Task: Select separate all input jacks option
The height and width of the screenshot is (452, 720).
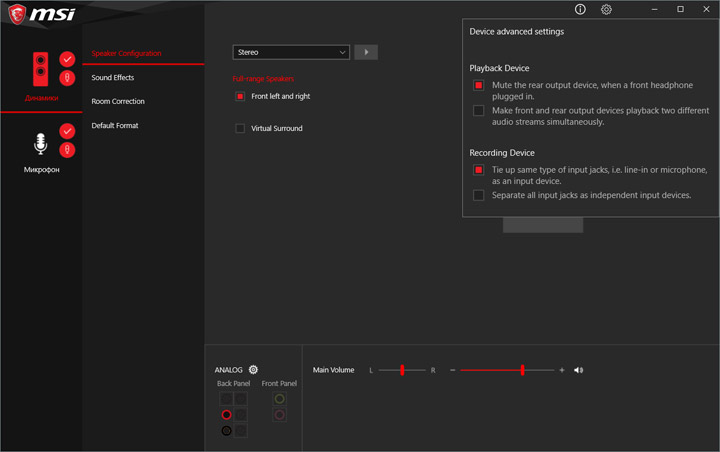Action: pyautogui.click(x=479, y=196)
